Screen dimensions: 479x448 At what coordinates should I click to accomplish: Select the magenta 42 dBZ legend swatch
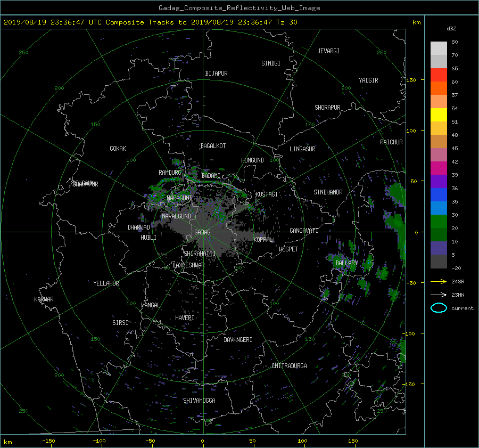pyautogui.click(x=439, y=168)
